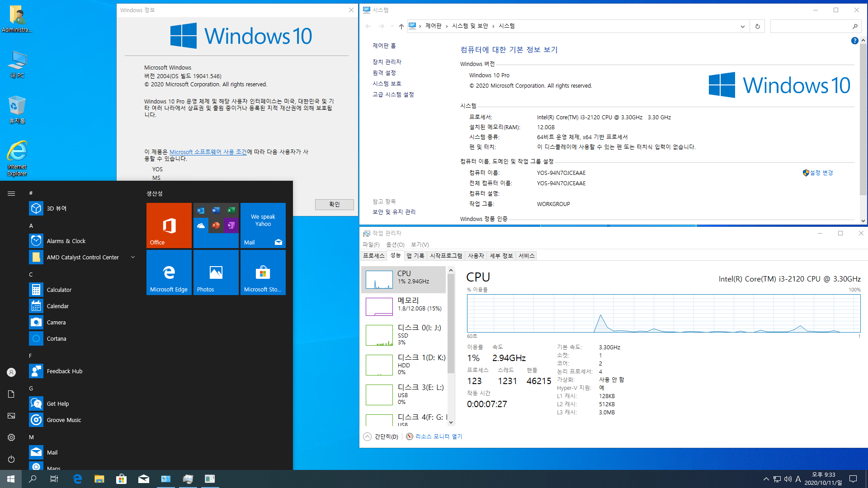Click the system help question mark icon
The width and height of the screenshot is (868, 488).
(x=854, y=41)
